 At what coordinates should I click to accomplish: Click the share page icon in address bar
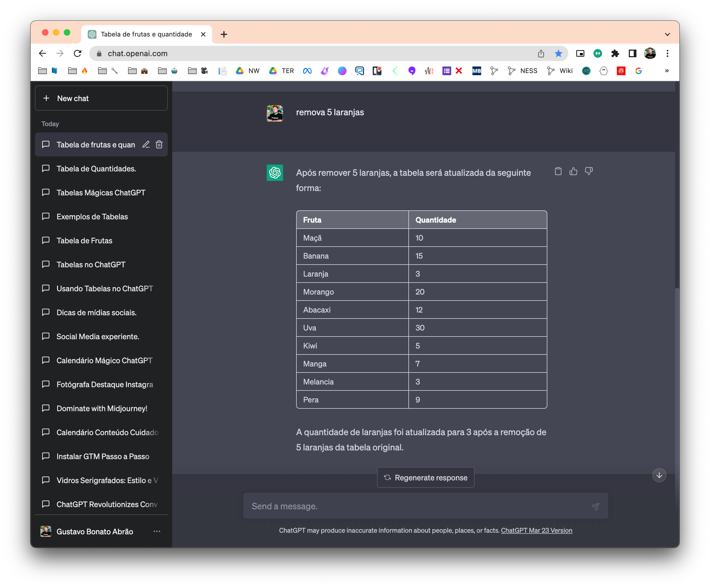pyautogui.click(x=541, y=53)
